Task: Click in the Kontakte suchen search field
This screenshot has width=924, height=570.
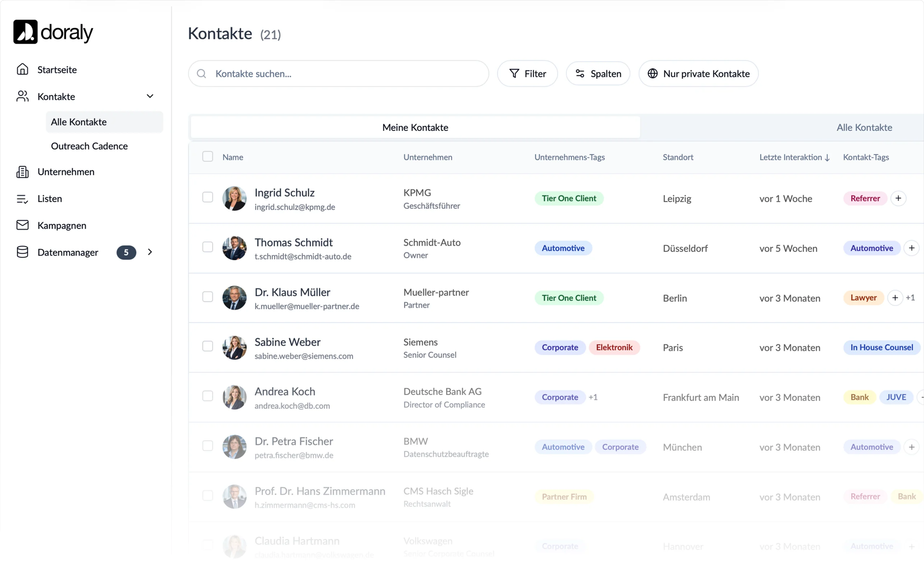Action: [x=339, y=74]
